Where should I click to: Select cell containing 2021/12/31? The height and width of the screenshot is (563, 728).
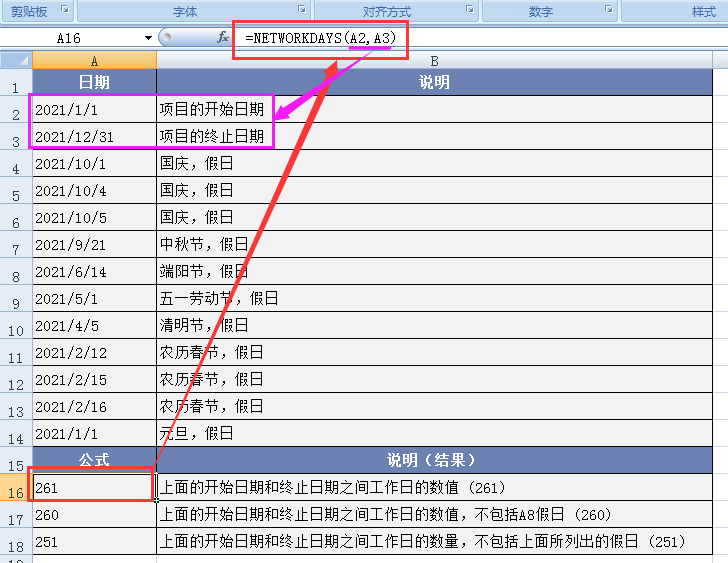click(x=94, y=136)
